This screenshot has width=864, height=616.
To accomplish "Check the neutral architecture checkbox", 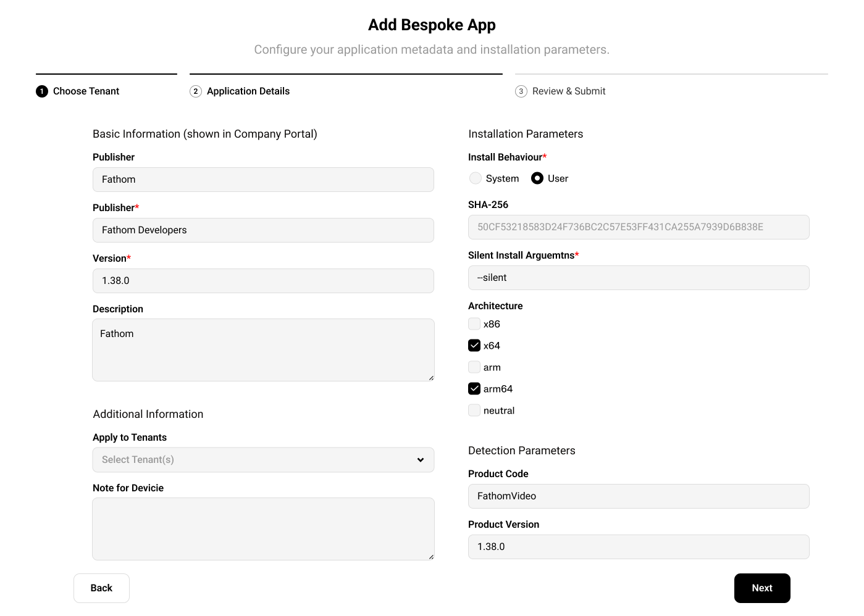I will pos(474,410).
